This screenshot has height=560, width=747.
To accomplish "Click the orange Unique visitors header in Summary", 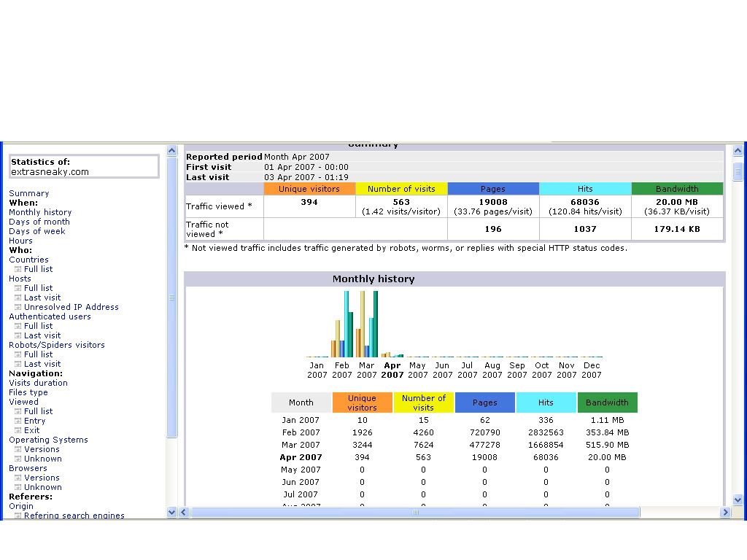I will point(309,189).
